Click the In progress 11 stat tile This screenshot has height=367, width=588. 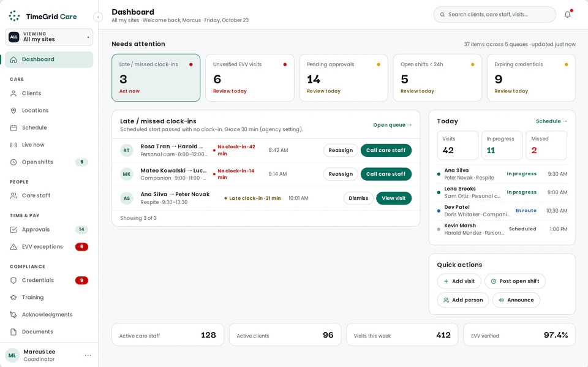[502, 145]
